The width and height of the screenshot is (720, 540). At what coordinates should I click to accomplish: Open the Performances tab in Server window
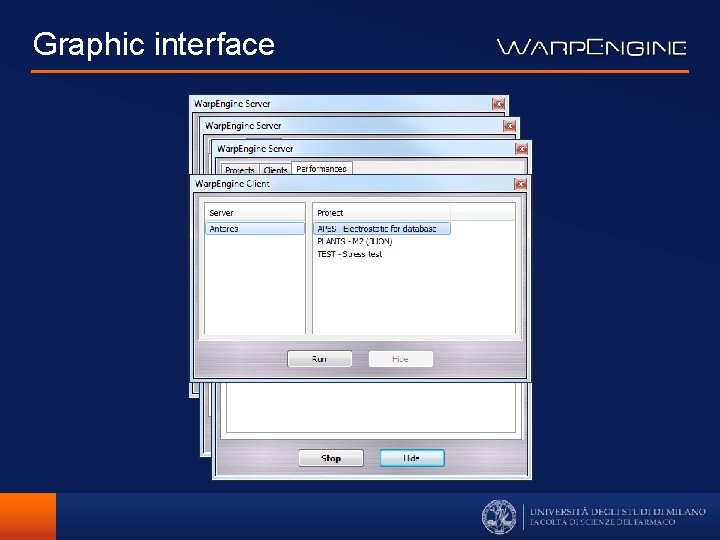click(x=321, y=169)
